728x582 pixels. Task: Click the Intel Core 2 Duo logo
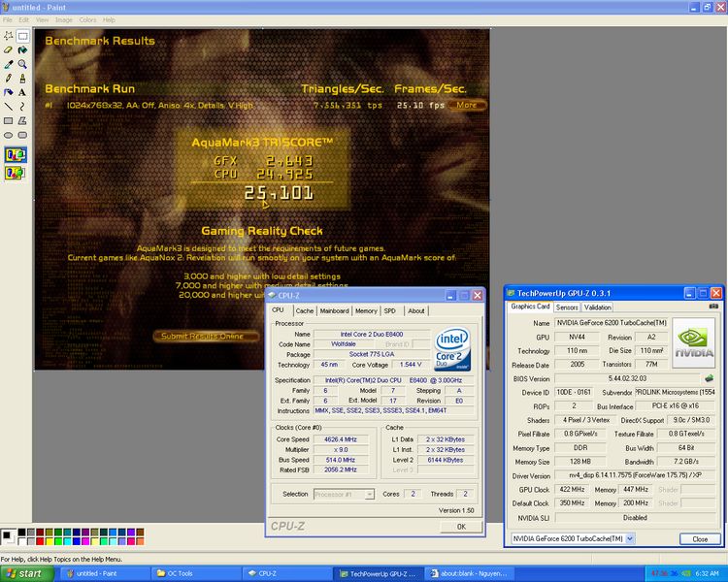coord(452,349)
